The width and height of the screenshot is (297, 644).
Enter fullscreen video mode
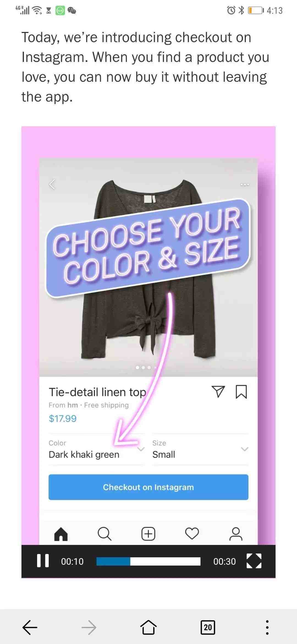tap(254, 561)
